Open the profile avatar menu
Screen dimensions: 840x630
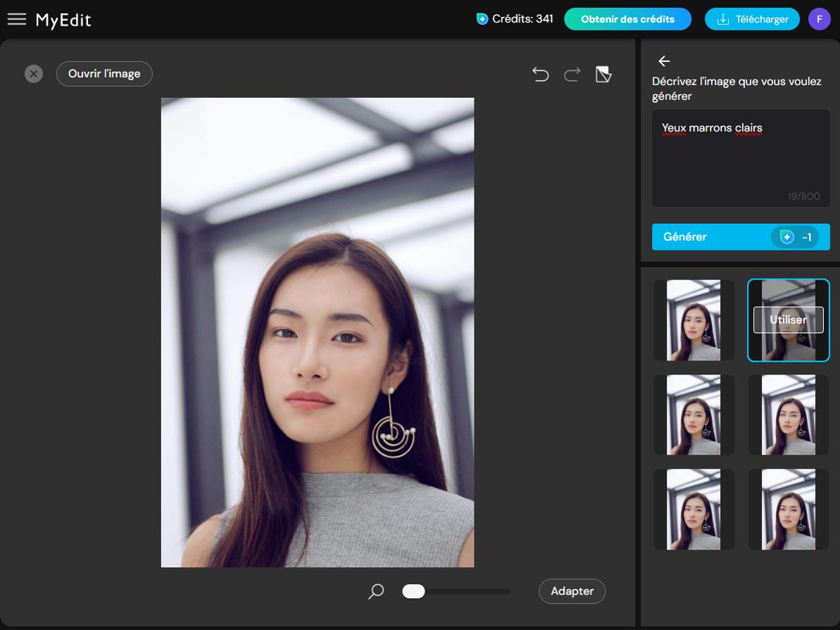819,19
